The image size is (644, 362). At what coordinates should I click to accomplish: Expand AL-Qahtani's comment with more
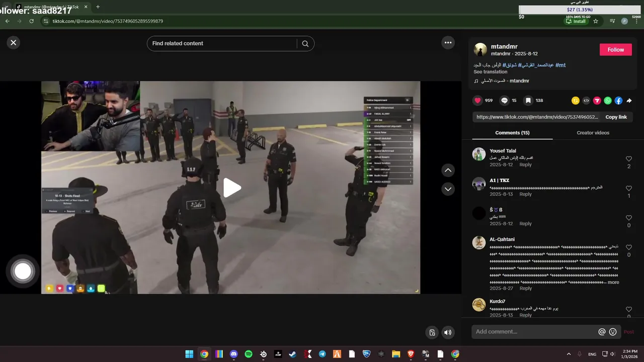[613, 283]
